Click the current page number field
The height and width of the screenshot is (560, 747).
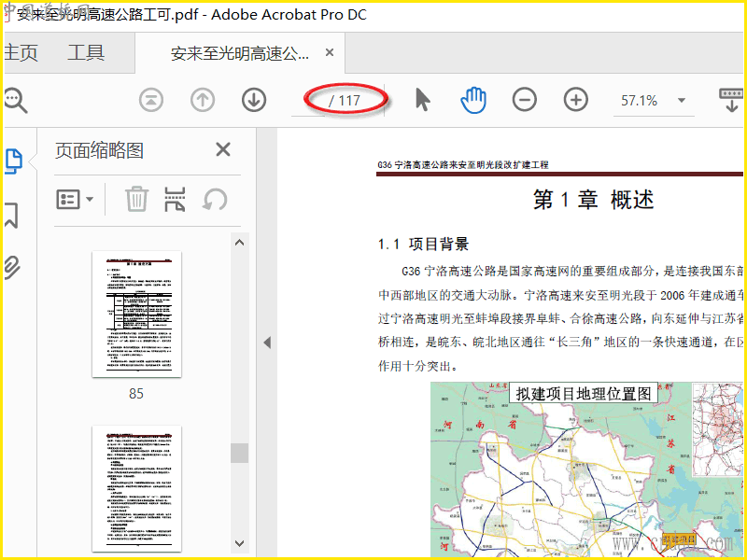tap(308, 101)
